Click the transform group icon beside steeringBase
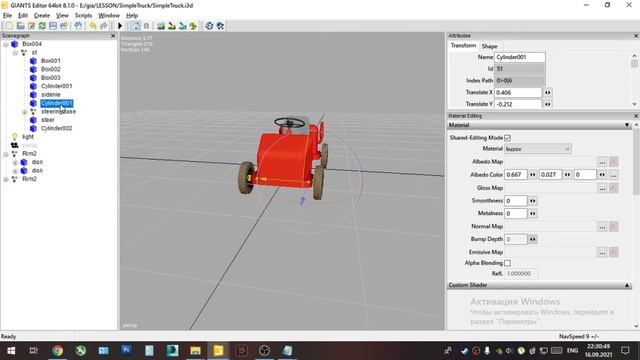This screenshot has height=360, width=640. click(33, 111)
